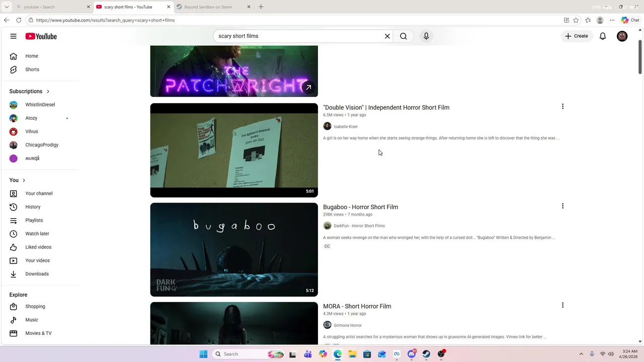
Task: Expand the You section chevron
Action: coord(24,180)
